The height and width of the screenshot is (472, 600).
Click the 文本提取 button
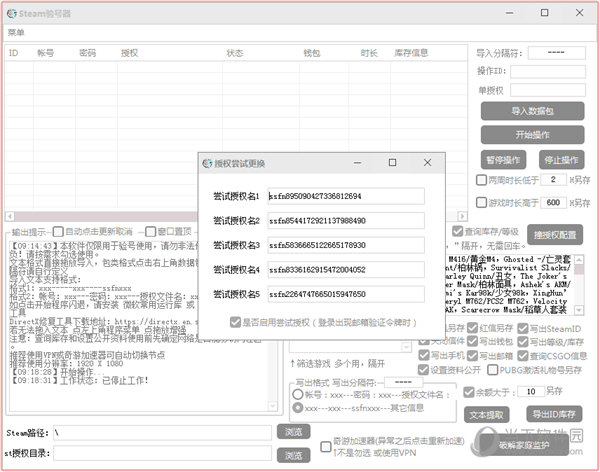pyautogui.click(x=487, y=415)
